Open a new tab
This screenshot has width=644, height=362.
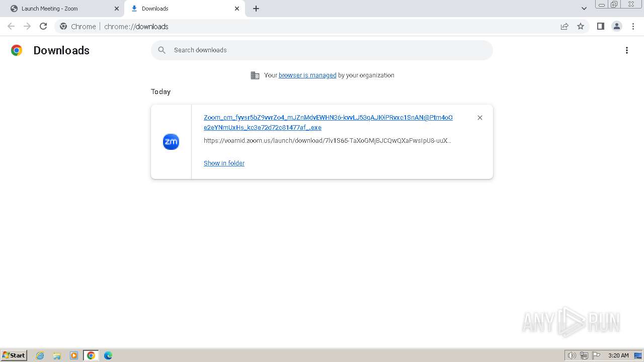pyautogui.click(x=256, y=9)
